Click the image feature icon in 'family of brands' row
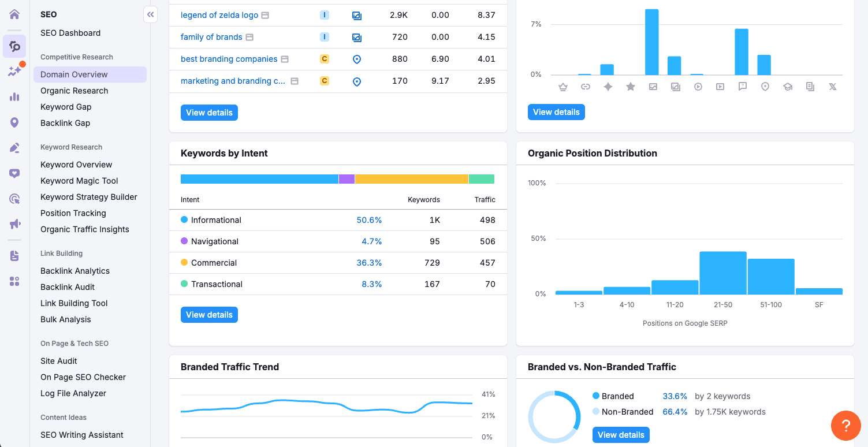Viewport: 868px width, 447px height. [357, 38]
